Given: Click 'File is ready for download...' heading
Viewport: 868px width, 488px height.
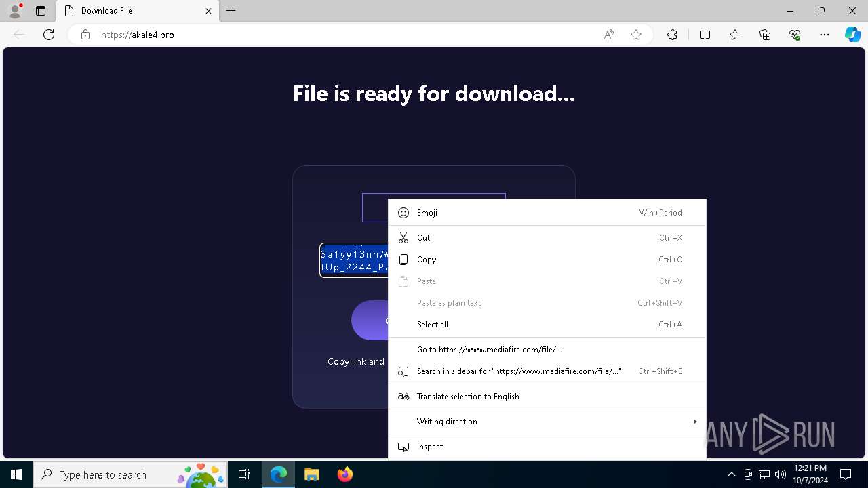Looking at the screenshot, I should point(434,94).
